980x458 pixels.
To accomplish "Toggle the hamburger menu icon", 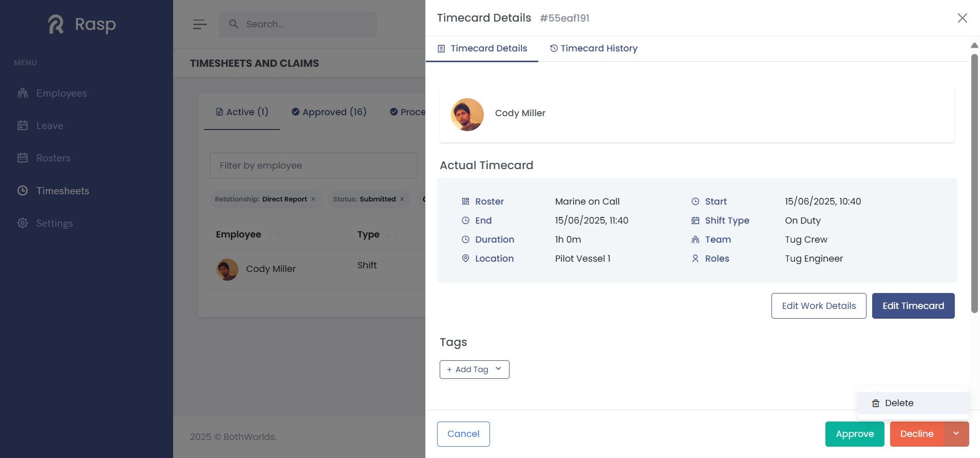I will pyautogui.click(x=200, y=24).
